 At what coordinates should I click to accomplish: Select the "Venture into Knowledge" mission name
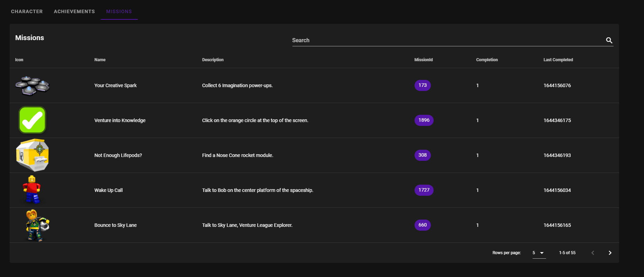coord(120,120)
